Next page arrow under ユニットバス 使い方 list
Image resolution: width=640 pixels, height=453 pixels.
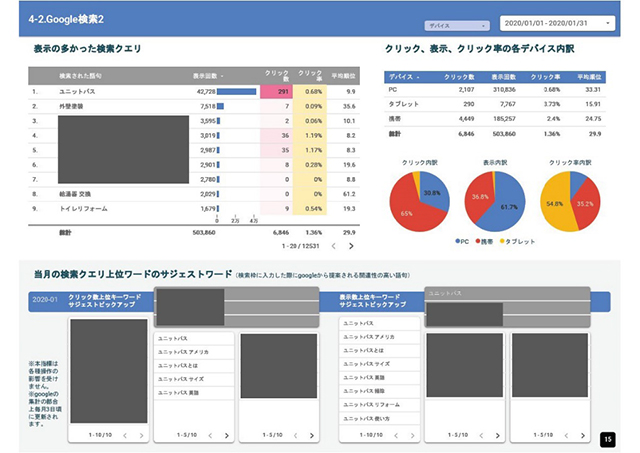pyautogui.click(x=412, y=435)
